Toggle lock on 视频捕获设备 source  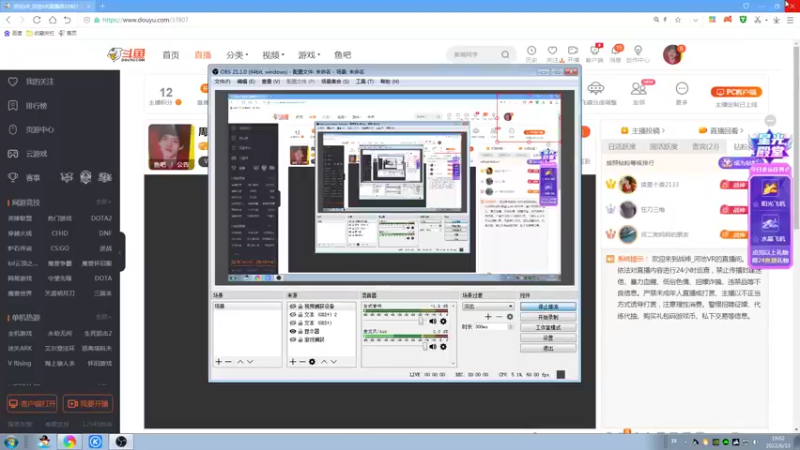pos(300,307)
